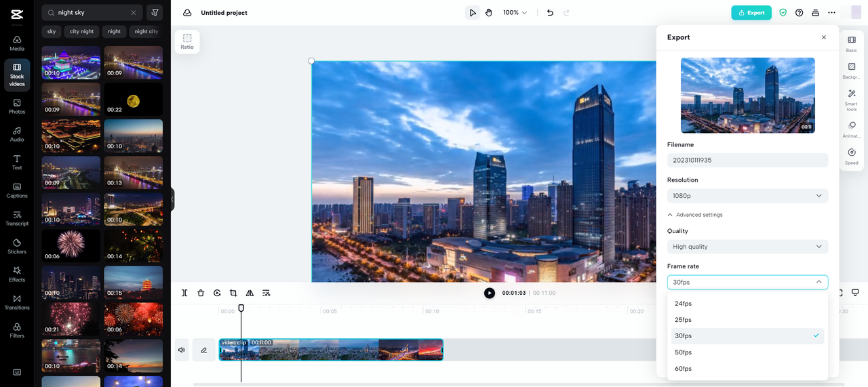The image size is (868, 387).
Task: Select the moon stock video 00:22
Action: coord(133,100)
